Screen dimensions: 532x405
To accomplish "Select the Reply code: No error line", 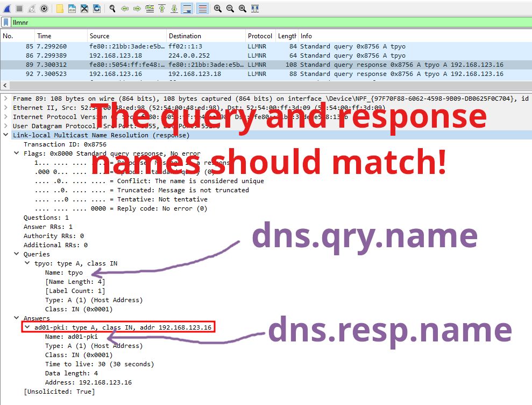I will [x=121, y=208].
